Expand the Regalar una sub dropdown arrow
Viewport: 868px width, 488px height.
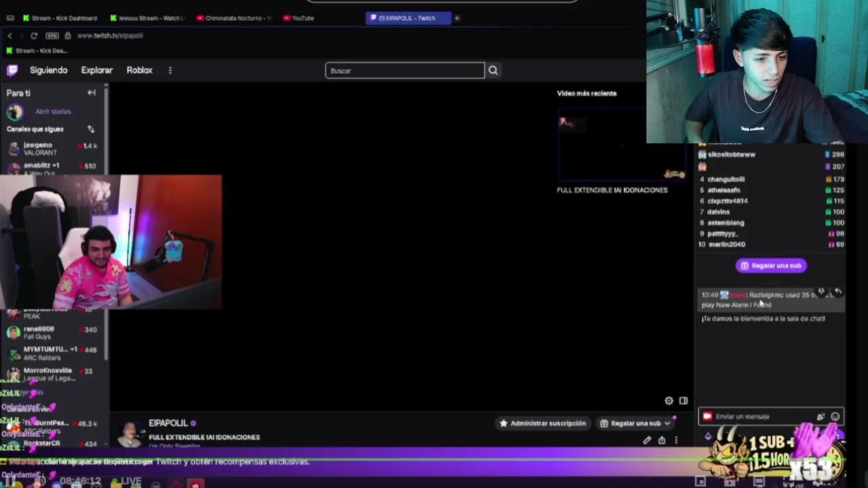click(667, 424)
